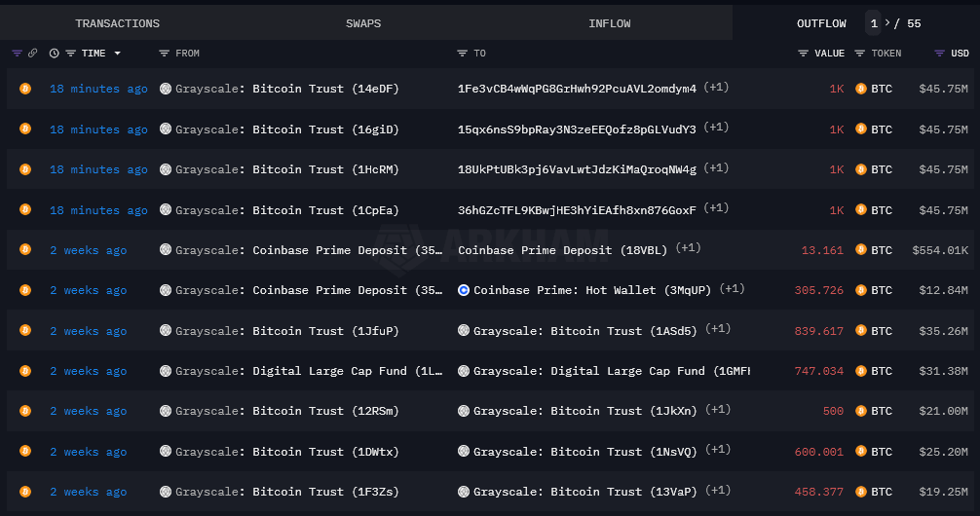
Task: Click the clock icon next to TIME
Action: (55, 54)
